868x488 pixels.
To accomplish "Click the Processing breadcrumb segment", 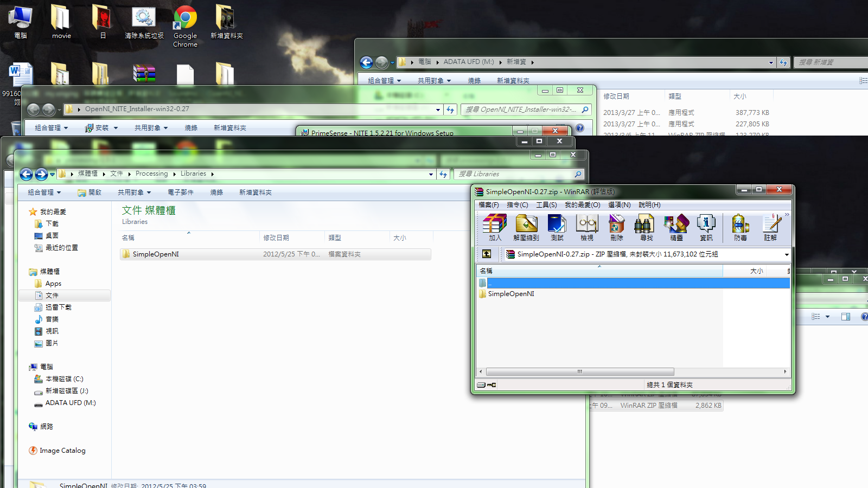I will [x=152, y=174].
